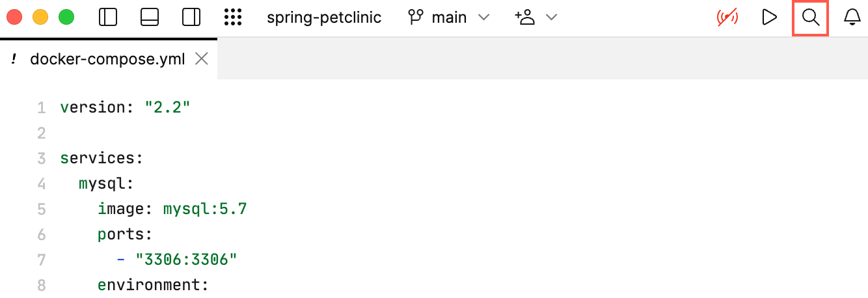
Task: Click the environment key on line 8
Action: (x=151, y=285)
